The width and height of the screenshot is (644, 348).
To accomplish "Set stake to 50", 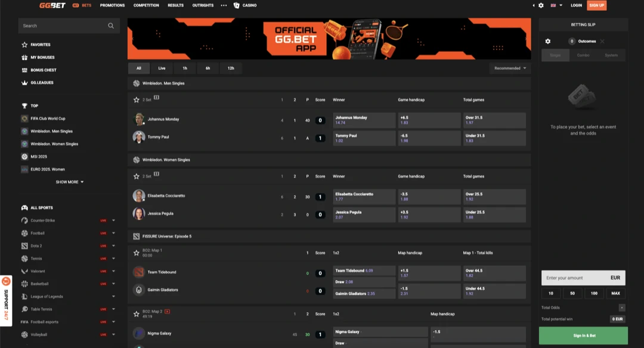I will (572, 293).
